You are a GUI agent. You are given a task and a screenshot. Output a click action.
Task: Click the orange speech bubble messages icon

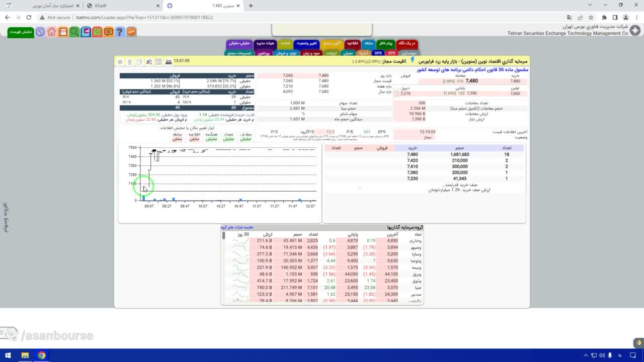tap(108, 32)
